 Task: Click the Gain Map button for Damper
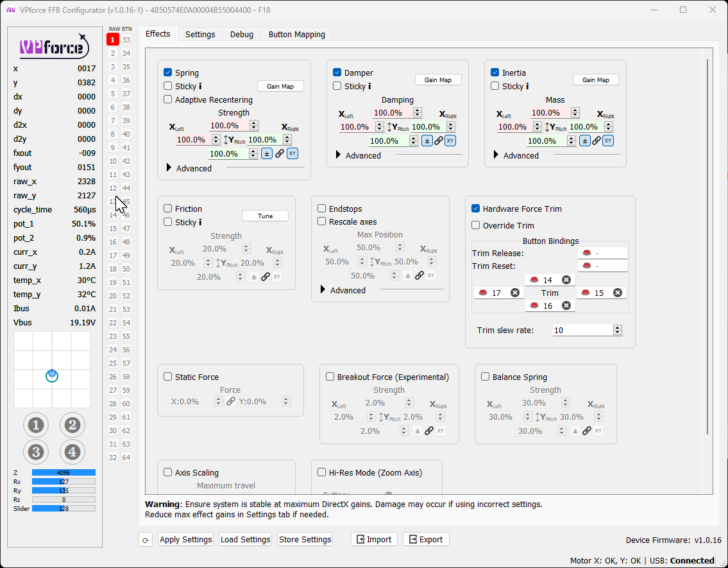(x=438, y=80)
